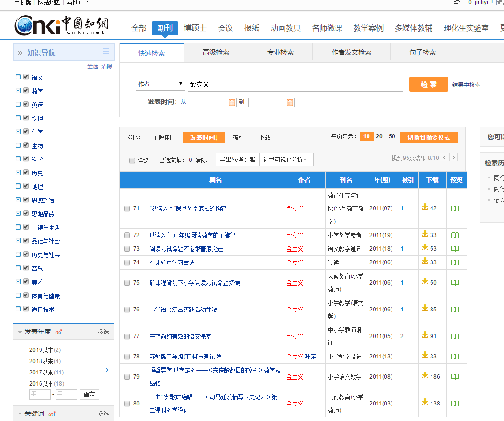Viewport: 504px width, 421px height.
Task: Download article in row 76
Action: click(425, 308)
